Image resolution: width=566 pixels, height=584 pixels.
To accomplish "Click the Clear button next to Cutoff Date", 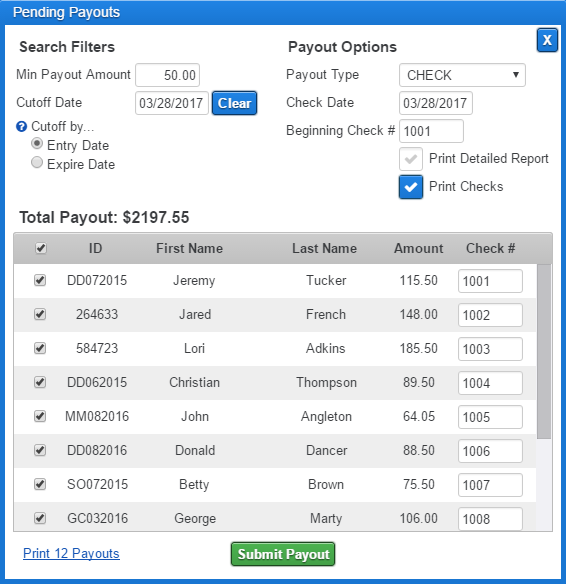I will 234,103.
